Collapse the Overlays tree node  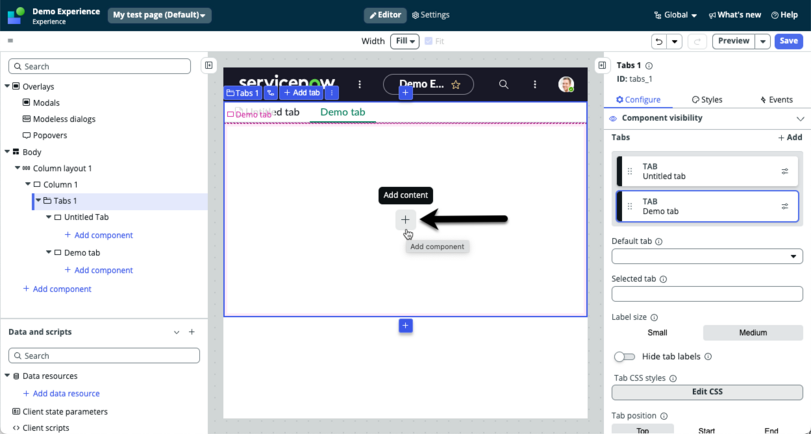point(7,86)
